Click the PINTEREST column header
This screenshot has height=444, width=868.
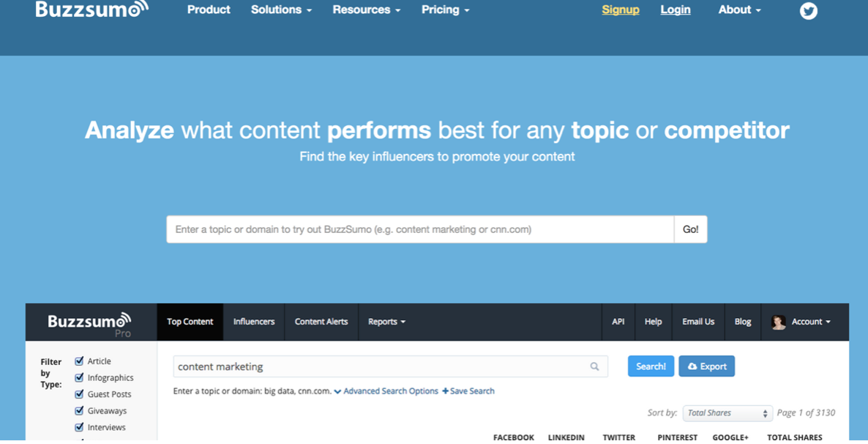pyautogui.click(x=678, y=437)
